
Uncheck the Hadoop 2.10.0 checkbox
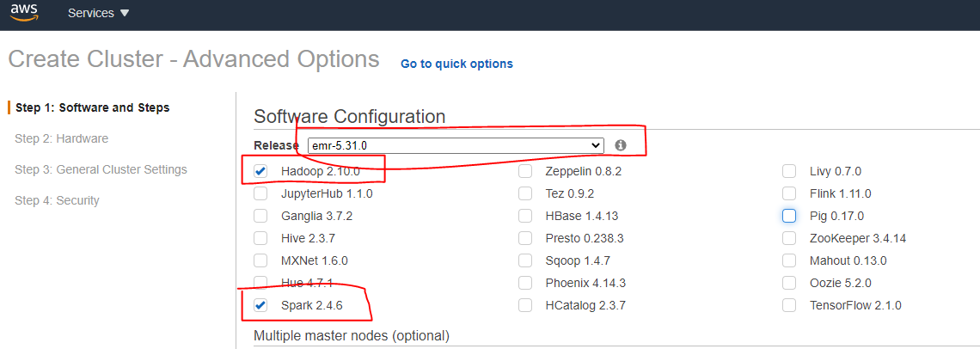[x=260, y=171]
